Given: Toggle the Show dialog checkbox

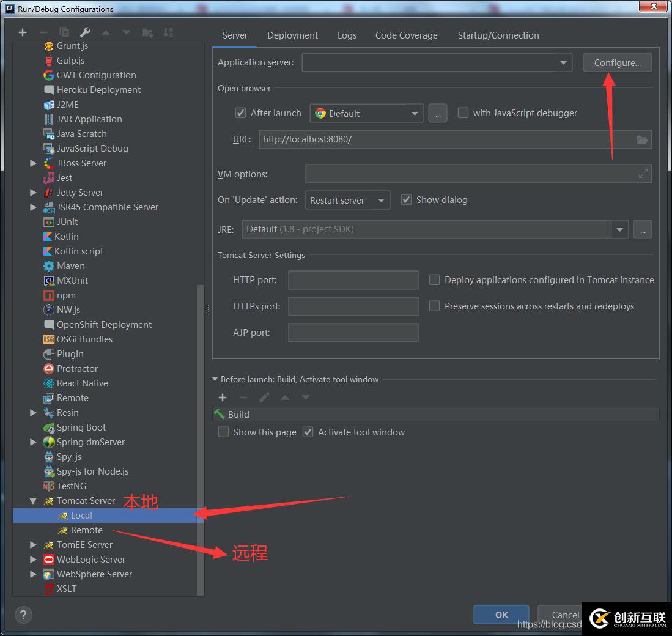Looking at the screenshot, I should [x=406, y=200].
